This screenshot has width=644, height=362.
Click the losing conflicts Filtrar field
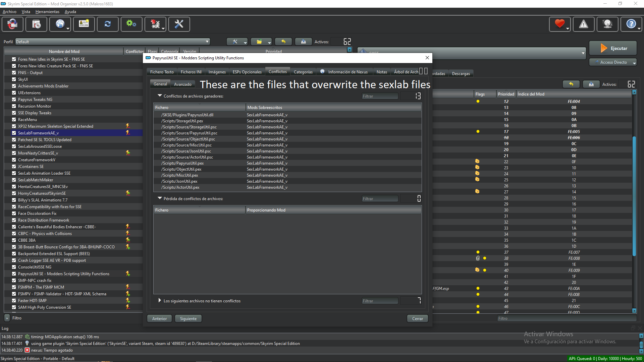click(x=380, y=199)
